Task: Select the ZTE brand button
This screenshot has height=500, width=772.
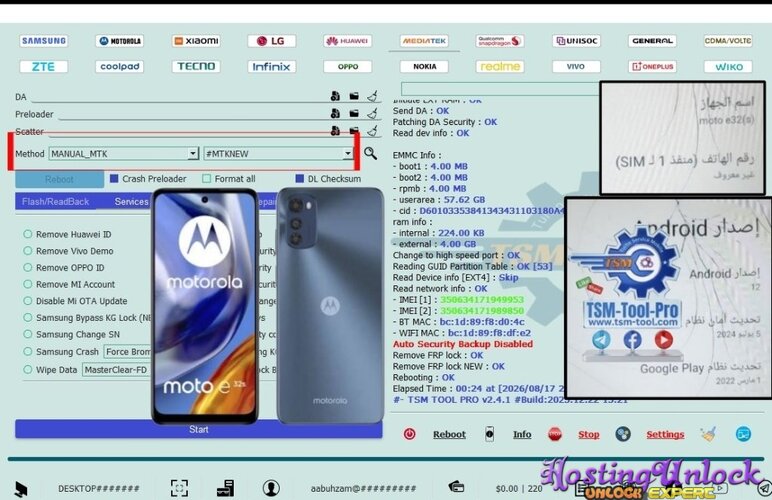Action: 44,66
